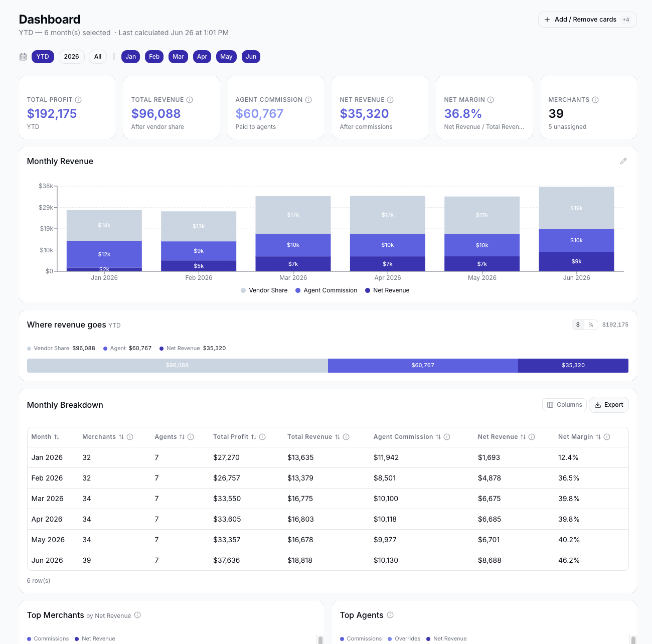Screen dimensions: 652x644
Task: Sort by Net Margin column arrows
Action: coord(598,437)
